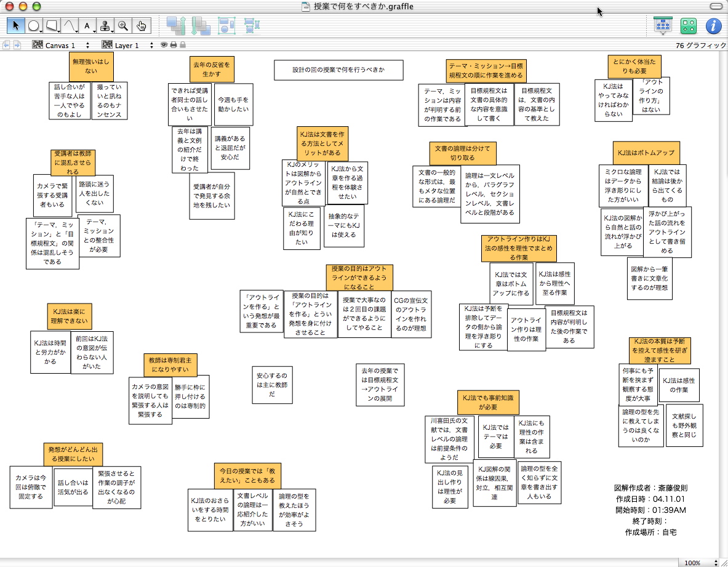728x567 pixels.
Task: Select the orange 'KJ法はボトムアップ' box
Action: pos(646,153)
